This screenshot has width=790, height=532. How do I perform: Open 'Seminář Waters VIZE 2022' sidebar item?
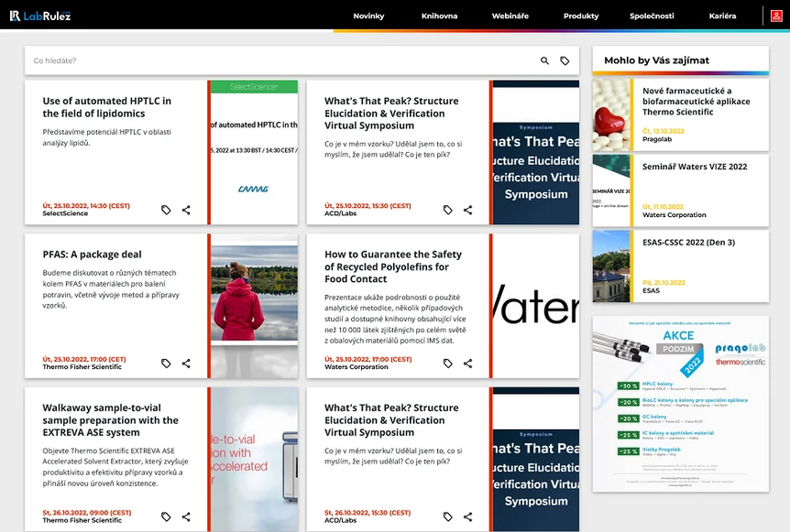(695, 167)
